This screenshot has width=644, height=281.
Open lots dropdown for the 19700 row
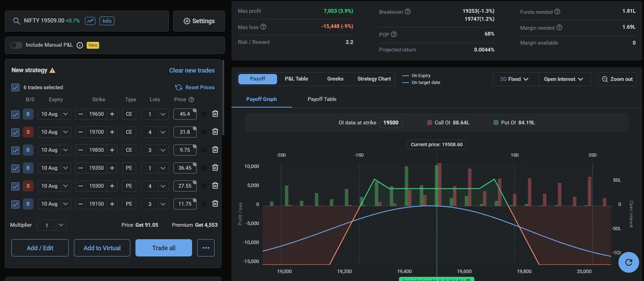coord(163,132)
